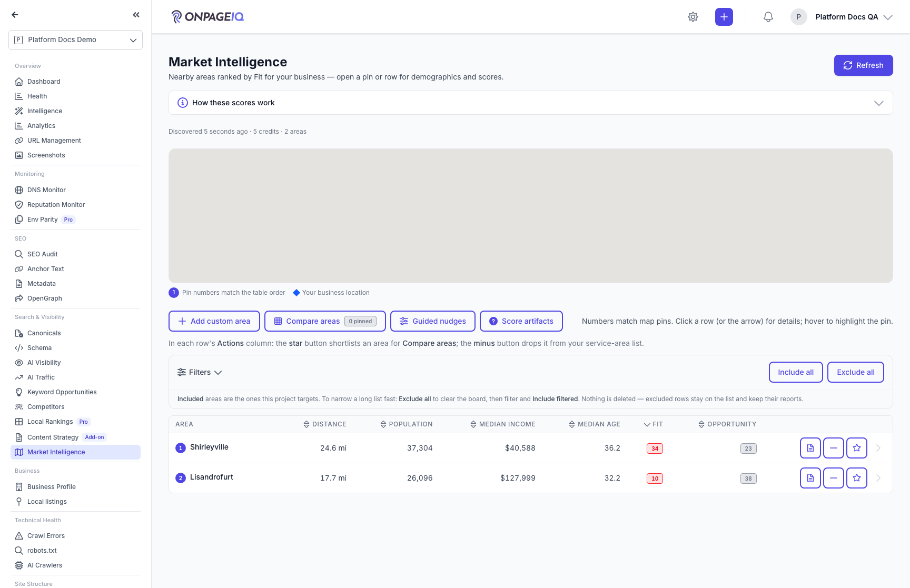Image resolution: width=910 pixels, height=588 pixels.
Task: Open the notifications bell icon
Action: [768, 17]
